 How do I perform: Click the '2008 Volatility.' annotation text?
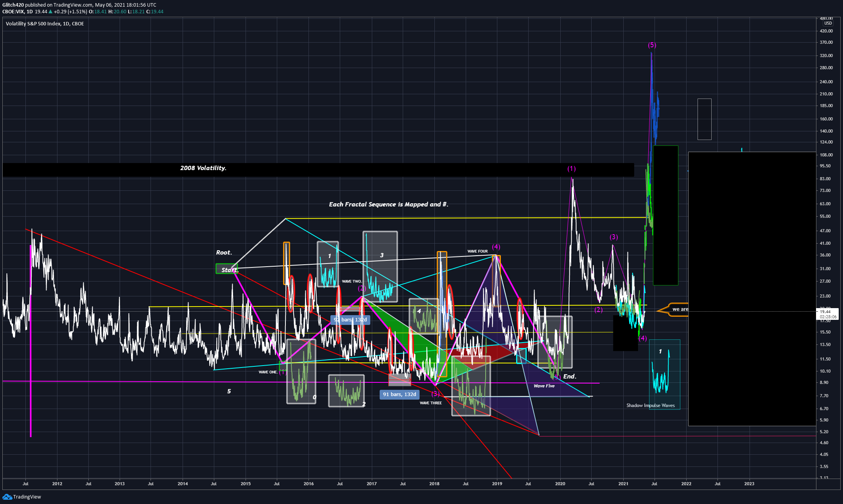click(x=203, y=168)
